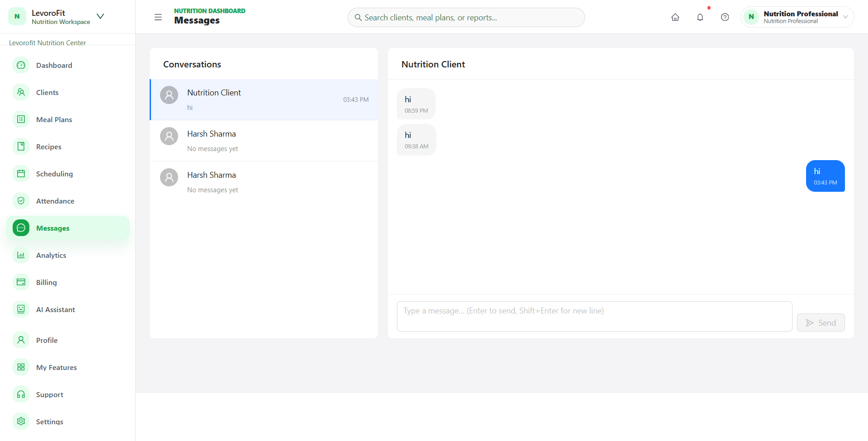Click the AI Assistant bot icon
Screen dimensions: 868x441
[21, 309]
